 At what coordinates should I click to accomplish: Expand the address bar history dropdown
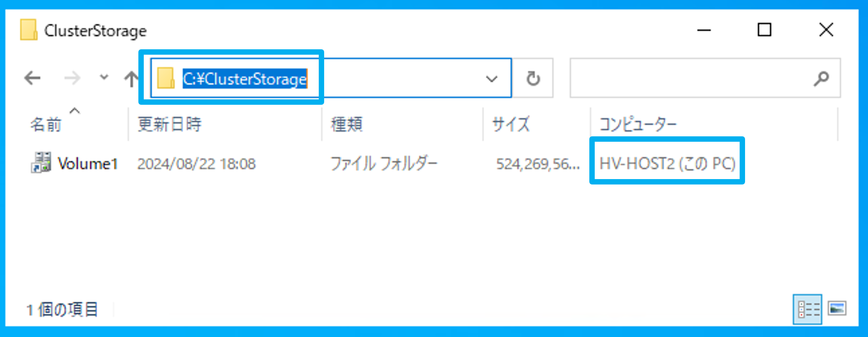[x=491, y=79]
